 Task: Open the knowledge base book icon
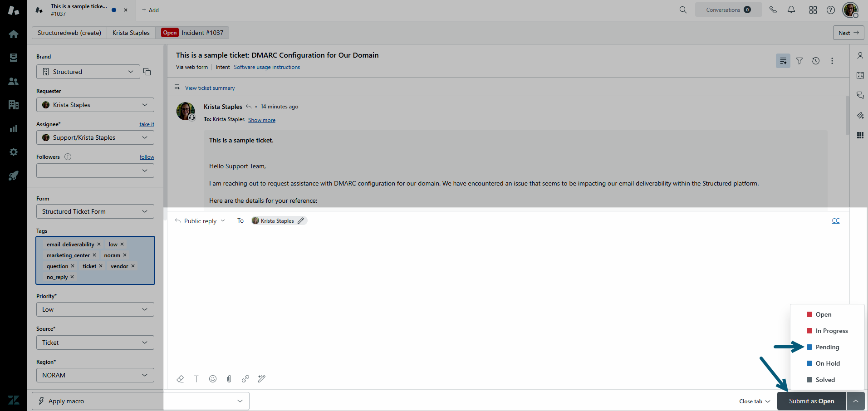pyautogui.click(x=860, y=75)
